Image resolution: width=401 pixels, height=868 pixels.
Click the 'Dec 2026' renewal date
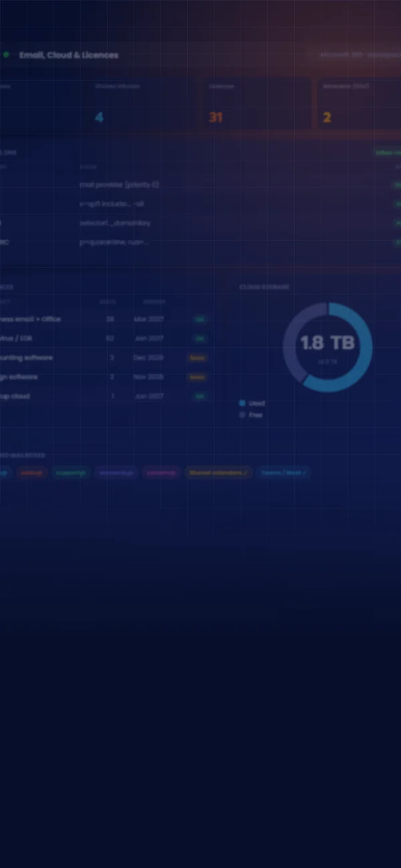(148, 358)
